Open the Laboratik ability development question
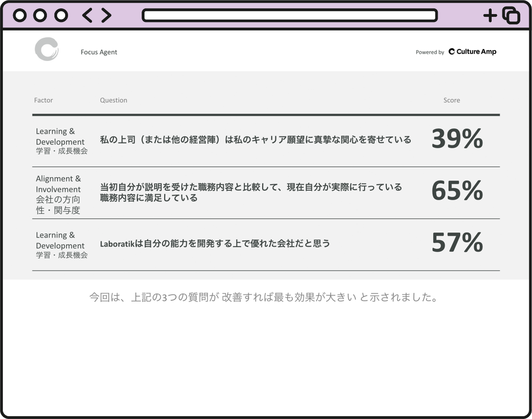The height and width of the screenshot is (419, 532). [215, 244]
